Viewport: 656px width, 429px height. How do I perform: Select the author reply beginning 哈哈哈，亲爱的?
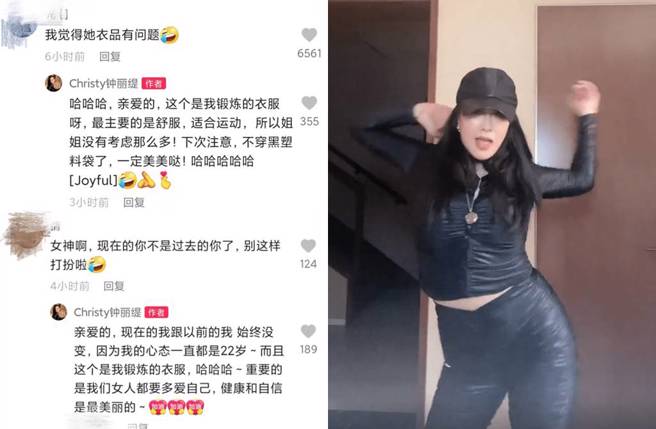[x=181, y=142]
